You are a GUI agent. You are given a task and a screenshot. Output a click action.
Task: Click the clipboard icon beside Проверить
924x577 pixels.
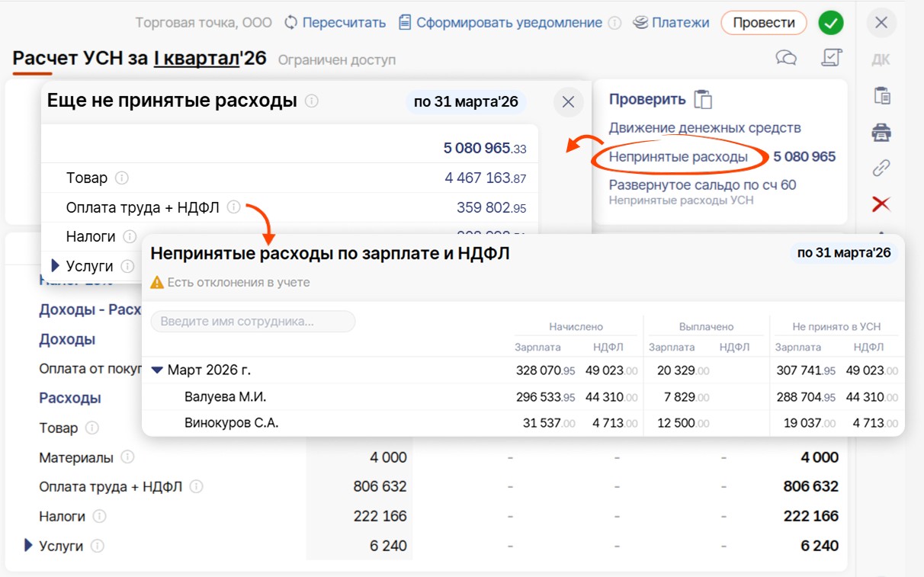pyautogui.click(x=703, y=100)
